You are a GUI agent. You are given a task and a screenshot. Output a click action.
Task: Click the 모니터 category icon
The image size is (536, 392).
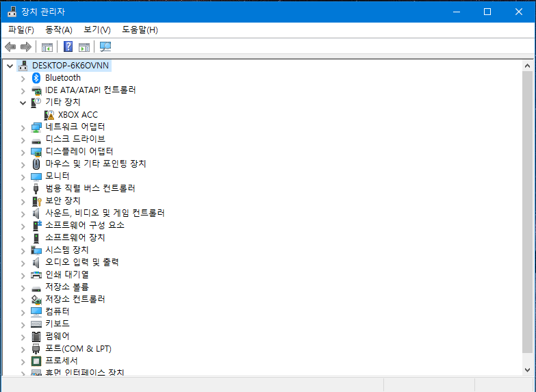(x=36, y=177)
